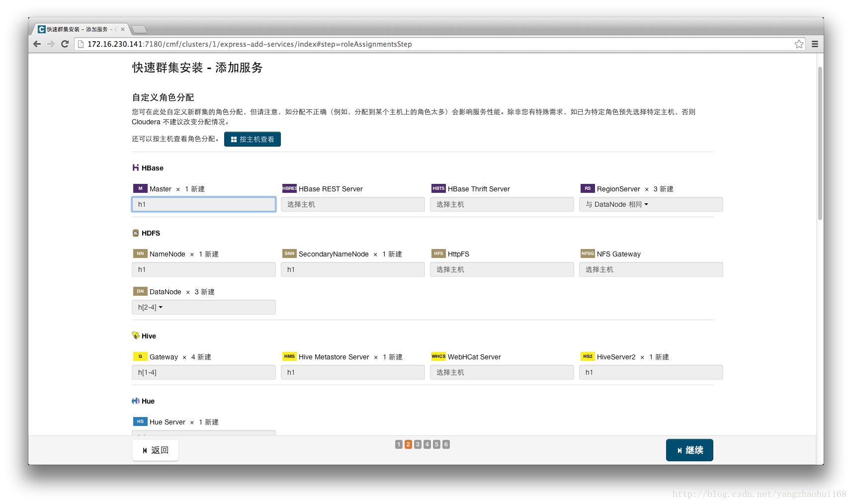852x504 pixels.
Task: Click the HDFS section title text
Action: click(151, 233)
